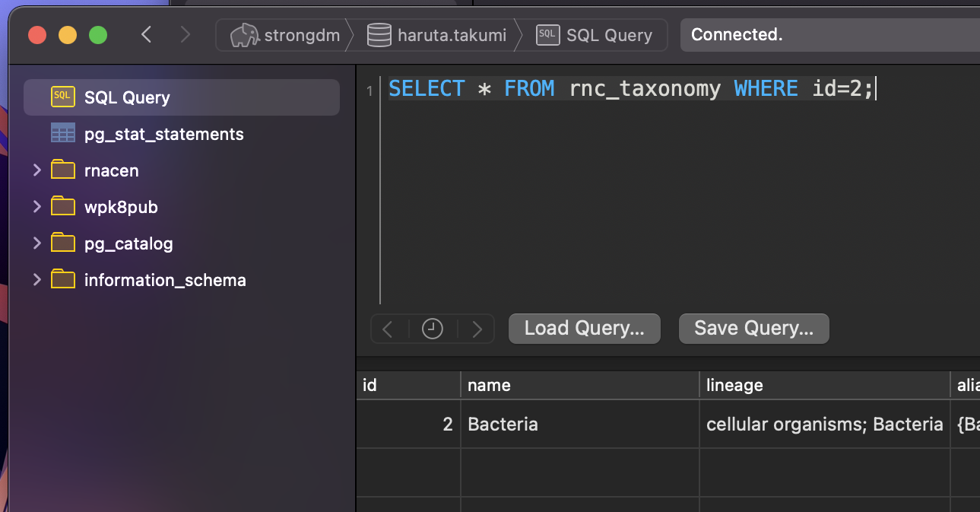Image resolution: width=980 pixels, height=512 pixels.
Task: Click the table grid icon beside pg_stat_statements
Action: click(62, 133)
